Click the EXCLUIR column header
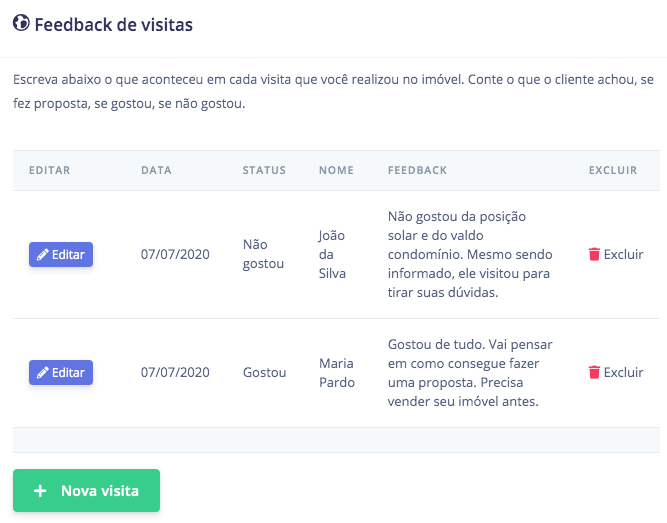Screen dimensions: 667x523 (613, 170)
